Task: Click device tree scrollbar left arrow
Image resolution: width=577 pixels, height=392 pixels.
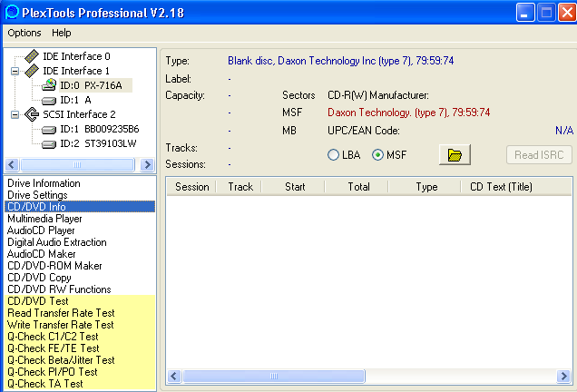Action: click(x=12, y=164)
